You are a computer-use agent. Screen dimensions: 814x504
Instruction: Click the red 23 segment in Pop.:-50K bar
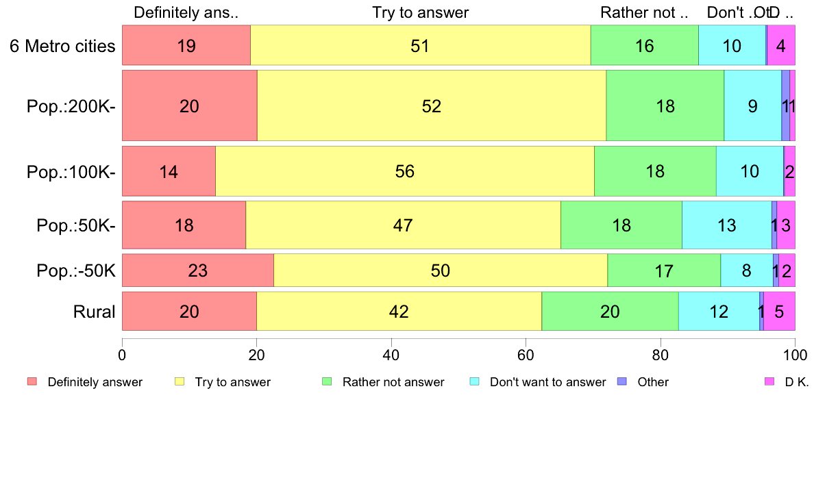click(x=198, y=270)
